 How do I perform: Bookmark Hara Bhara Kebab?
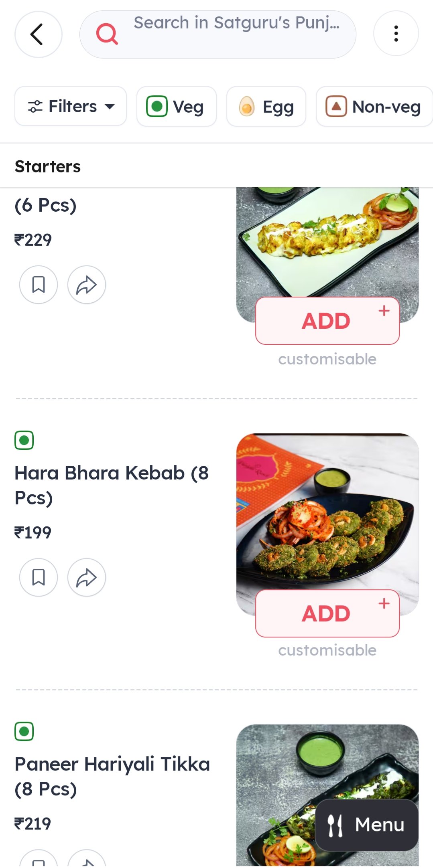coord(39,577)
